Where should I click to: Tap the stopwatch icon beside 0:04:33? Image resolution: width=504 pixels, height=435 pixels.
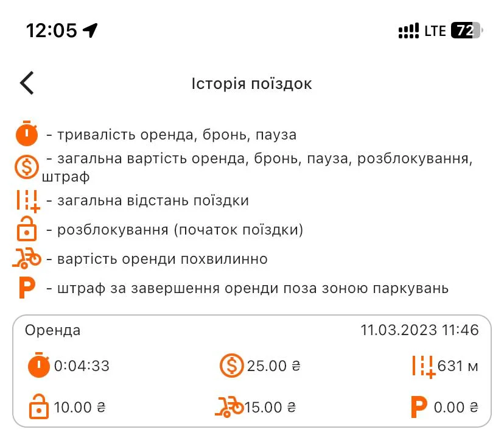(40, 366)
